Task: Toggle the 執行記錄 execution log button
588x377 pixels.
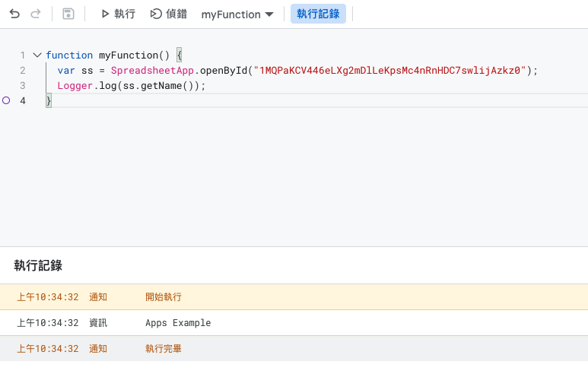Action: [x=318, y=14]
